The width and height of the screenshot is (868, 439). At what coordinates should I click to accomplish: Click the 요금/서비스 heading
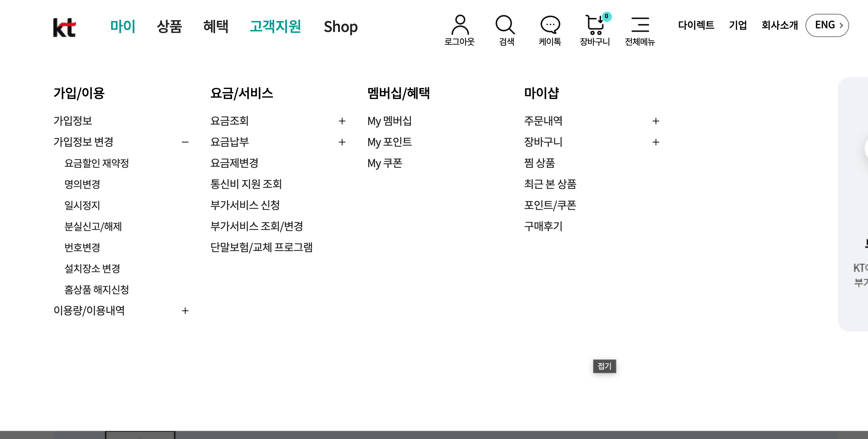pyautogui.click(x=242, y=93)
